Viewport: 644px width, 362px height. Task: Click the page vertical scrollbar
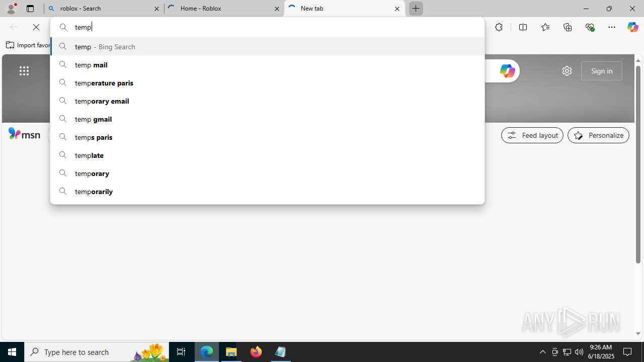[638, 165]
